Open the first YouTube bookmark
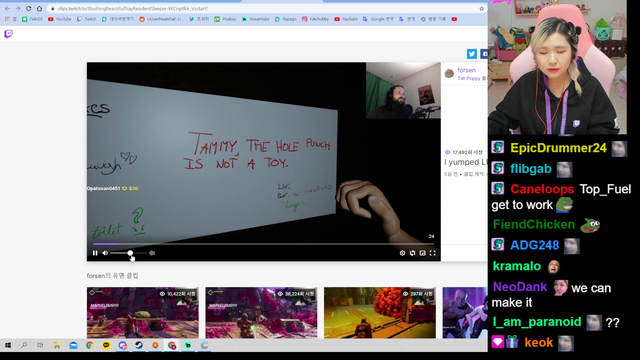 click(60, 19)
